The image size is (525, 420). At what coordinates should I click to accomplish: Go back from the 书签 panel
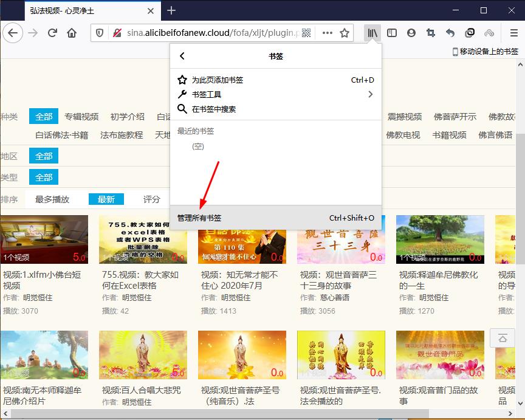point(182,56)
